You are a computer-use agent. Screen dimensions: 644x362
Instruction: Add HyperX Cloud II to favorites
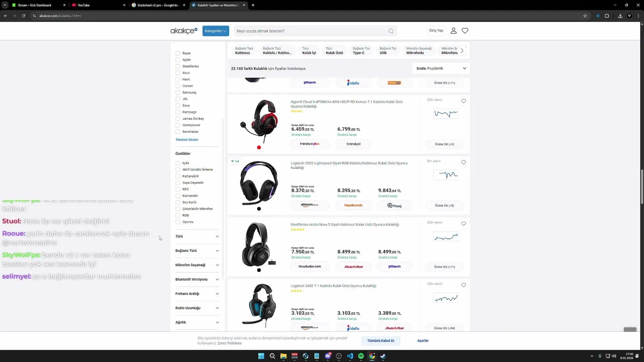click(464, 101)
